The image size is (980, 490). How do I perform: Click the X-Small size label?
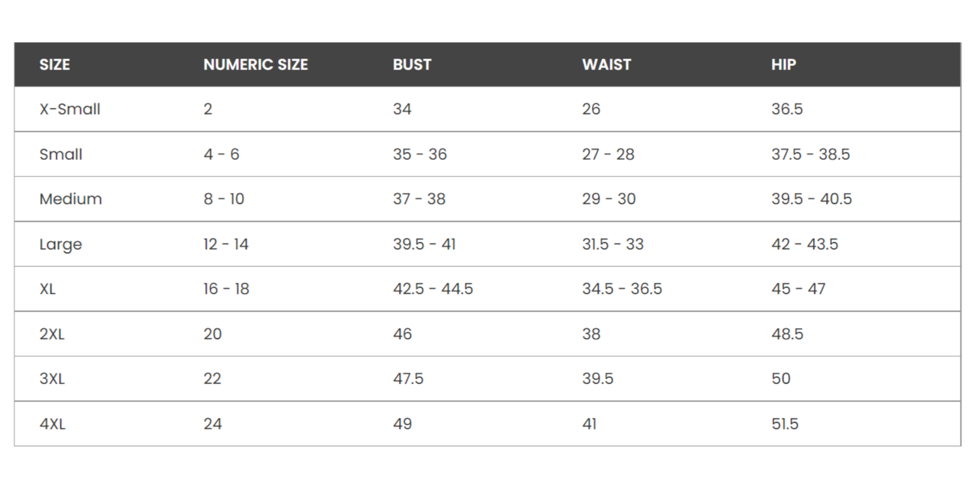70,109
